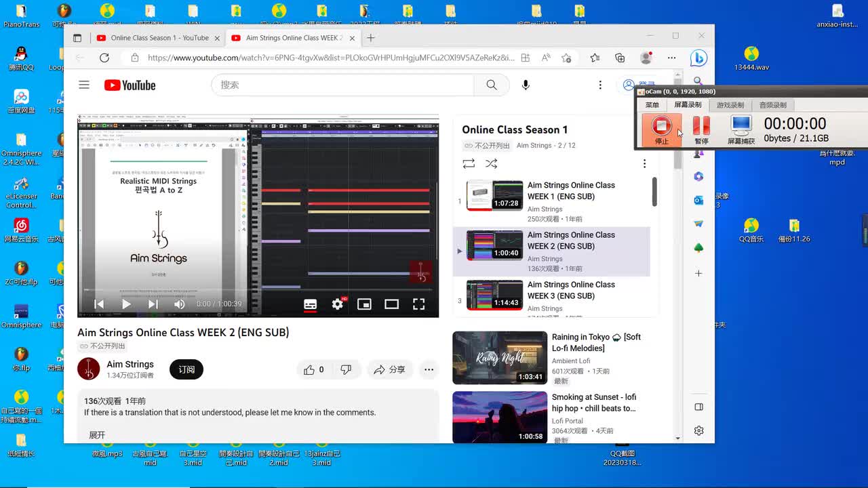
Task: Click the Read aloud icon in address bar
Action: (546, 58)
